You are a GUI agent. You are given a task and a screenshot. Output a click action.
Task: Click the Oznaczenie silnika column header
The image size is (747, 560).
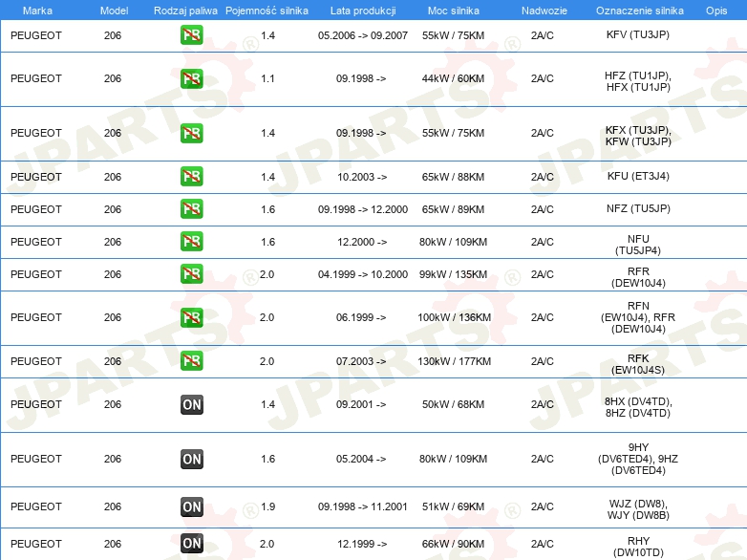(x=639, y=11)
